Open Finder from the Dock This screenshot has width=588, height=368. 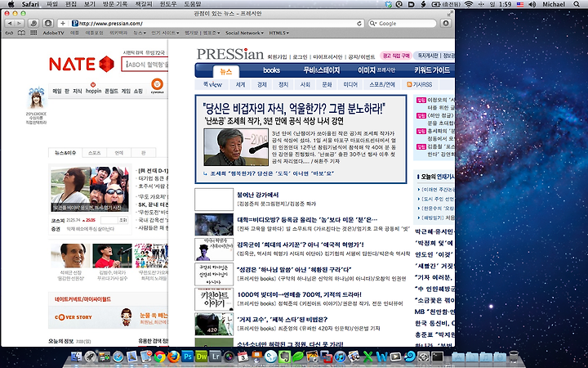point(77,356)
